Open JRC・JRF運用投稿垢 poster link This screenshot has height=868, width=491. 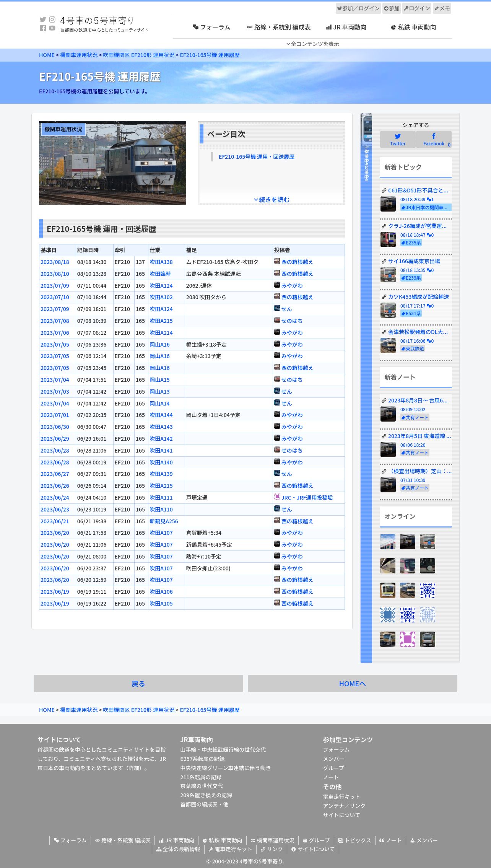[307, 498]
